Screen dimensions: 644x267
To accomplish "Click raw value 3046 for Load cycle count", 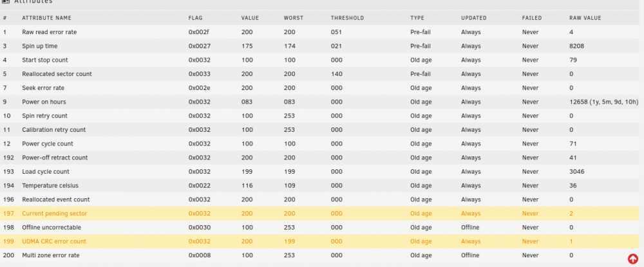I will (576, 171).
